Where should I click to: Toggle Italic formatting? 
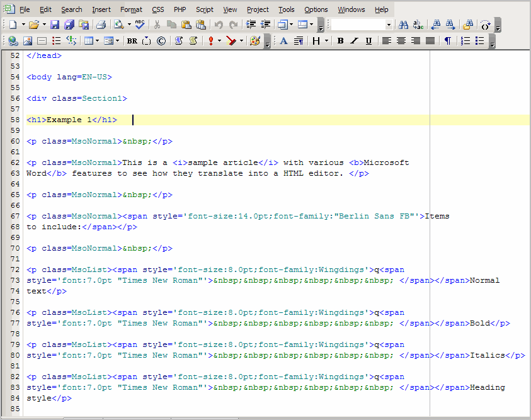[x=354, y=41]
